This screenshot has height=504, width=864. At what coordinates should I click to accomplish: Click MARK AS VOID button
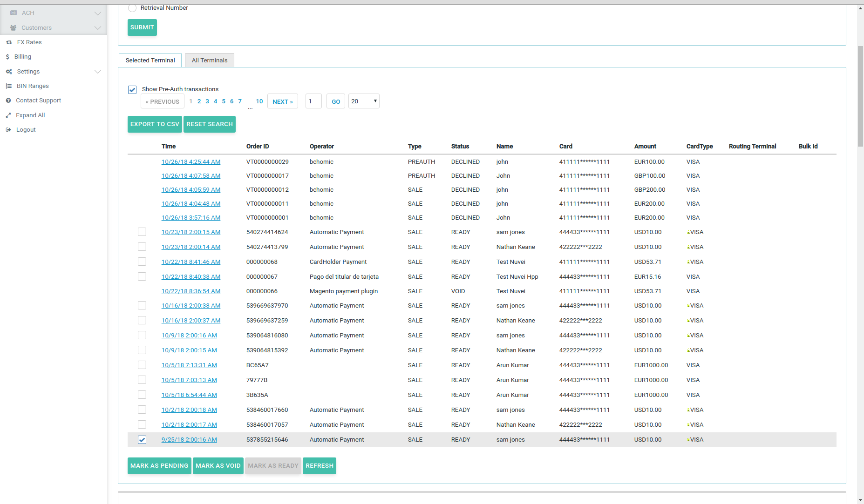[218, 466]
